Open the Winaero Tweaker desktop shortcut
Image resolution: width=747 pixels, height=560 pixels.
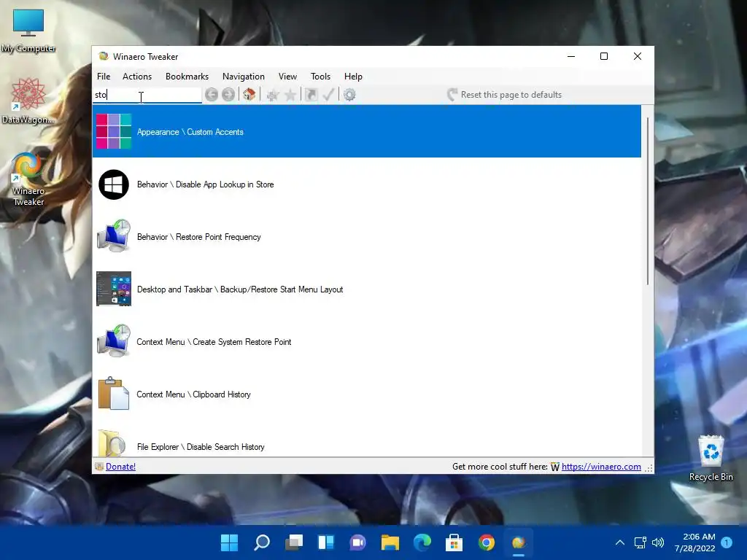coord(28,179)
